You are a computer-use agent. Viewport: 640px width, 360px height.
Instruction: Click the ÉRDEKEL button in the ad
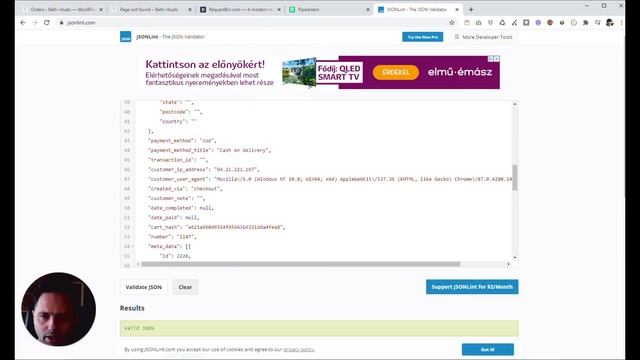pos(396,72)
